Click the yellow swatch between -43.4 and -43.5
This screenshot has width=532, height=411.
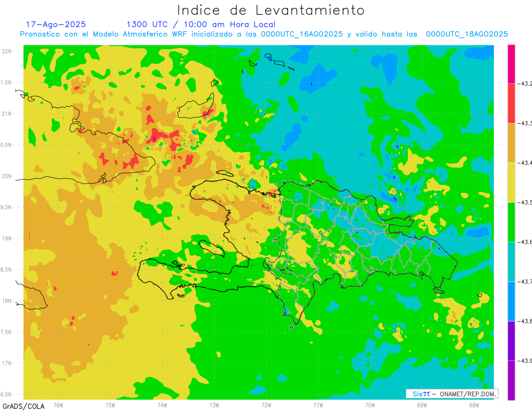511,182
